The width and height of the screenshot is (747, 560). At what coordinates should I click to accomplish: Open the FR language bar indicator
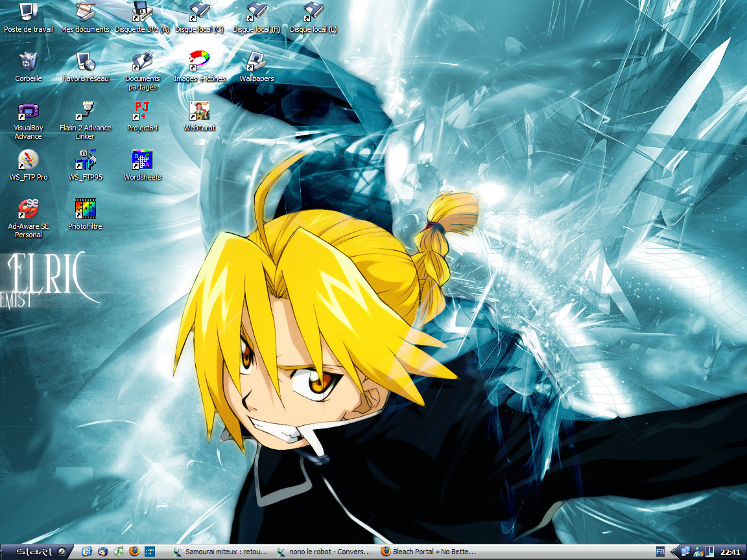660,552
